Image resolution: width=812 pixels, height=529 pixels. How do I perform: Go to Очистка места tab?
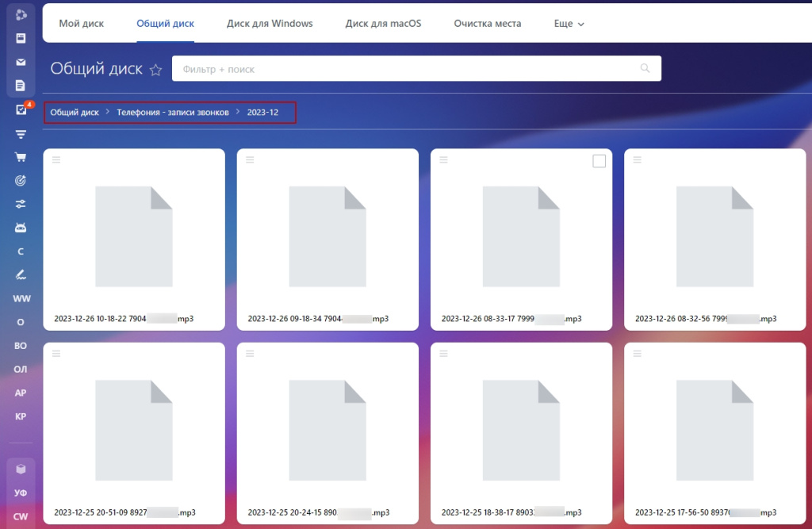pyautogui.click(x=487, y=24)
